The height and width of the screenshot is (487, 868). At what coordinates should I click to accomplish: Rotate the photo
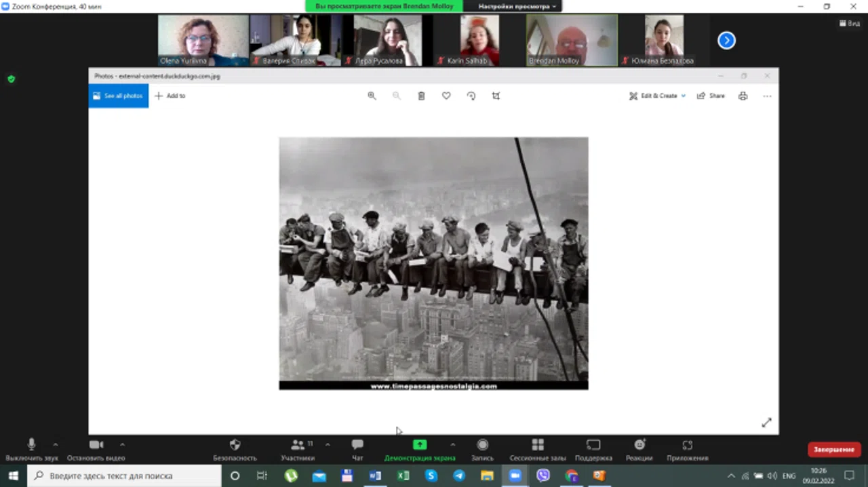[471, 96]
